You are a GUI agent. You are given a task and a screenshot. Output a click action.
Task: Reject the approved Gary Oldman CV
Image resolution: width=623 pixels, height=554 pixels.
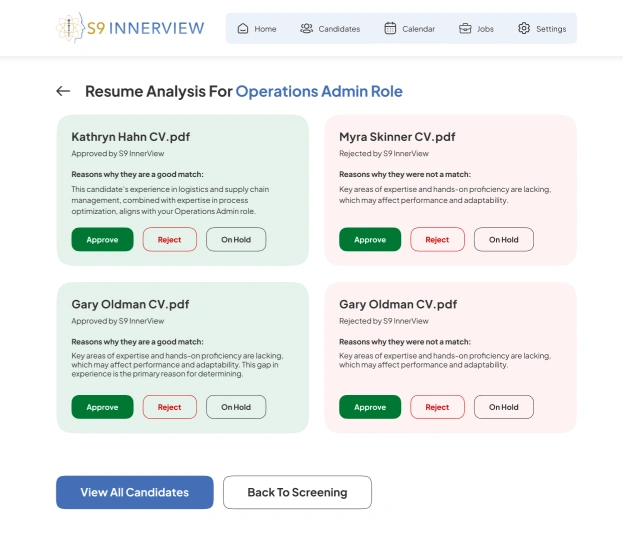[x=170, y=407]
